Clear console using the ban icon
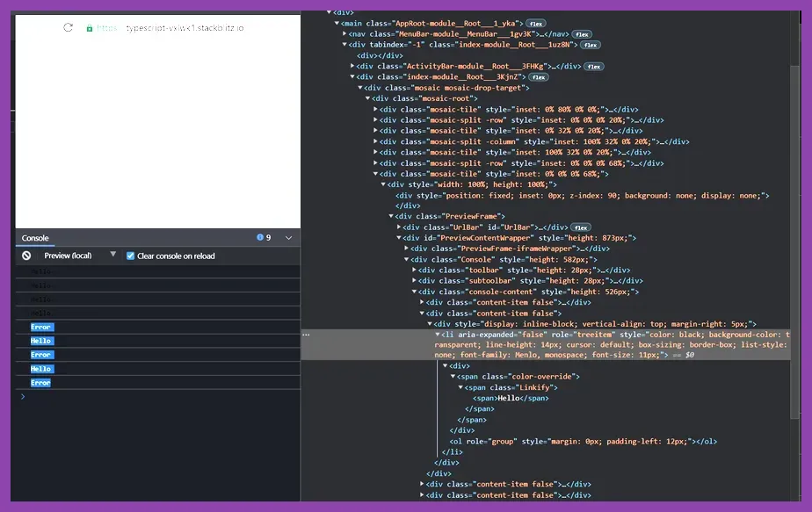The height and width of the screenshot is (512, 812). [x=26, y=256]
